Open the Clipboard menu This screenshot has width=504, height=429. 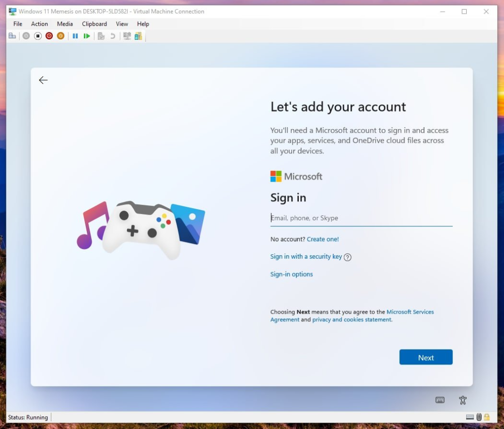(94, 24)
